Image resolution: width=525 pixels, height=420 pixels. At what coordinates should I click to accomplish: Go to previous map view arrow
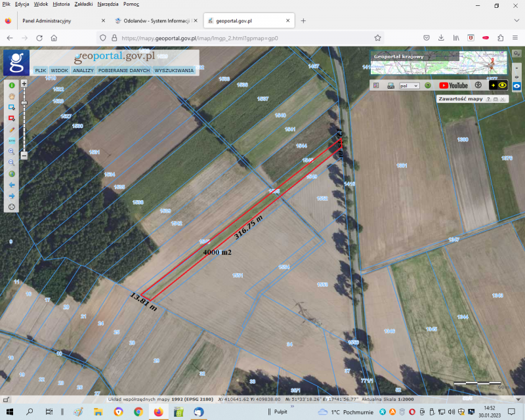click(12, 185)
